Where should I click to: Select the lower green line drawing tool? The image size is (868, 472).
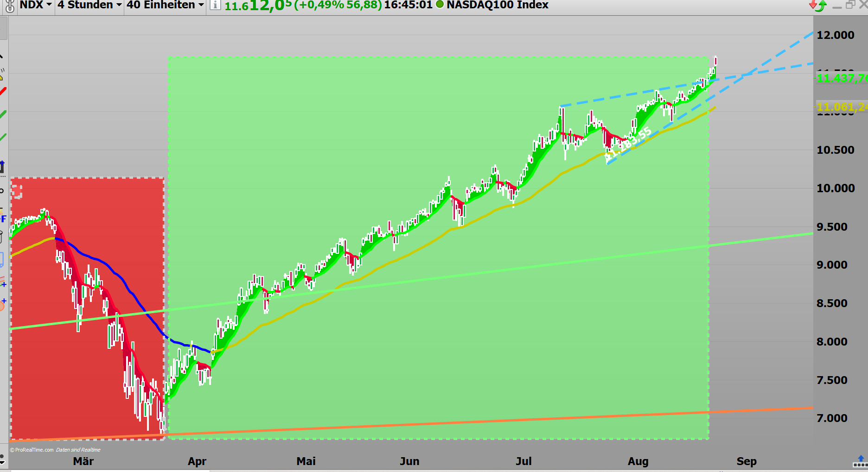[x=3, y=137]
